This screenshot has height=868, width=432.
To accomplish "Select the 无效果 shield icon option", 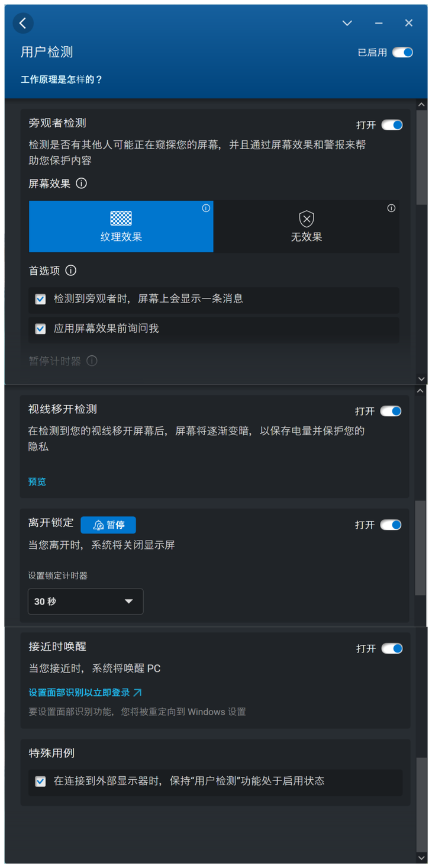I will (306, 226).
